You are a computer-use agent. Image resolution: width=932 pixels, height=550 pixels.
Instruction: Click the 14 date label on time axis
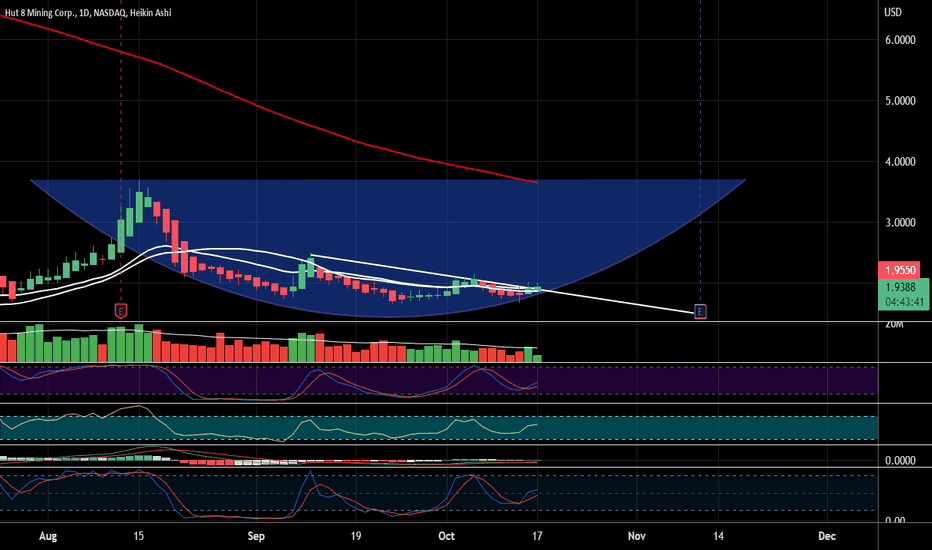[719, 536]
